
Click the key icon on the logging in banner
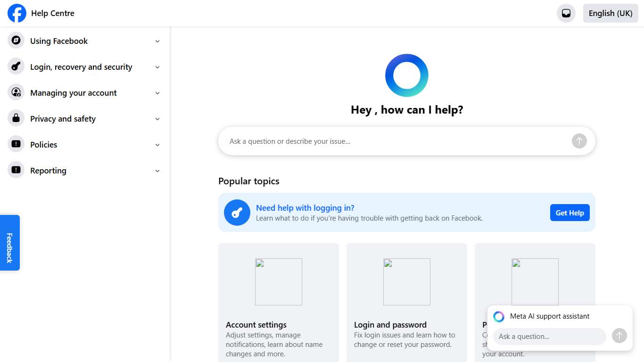click(237, 213)
